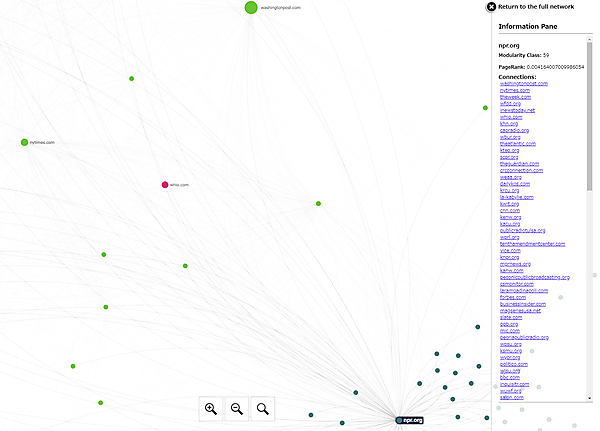This screenshot has width=600, height=431.
Task: Select the red who.com node
Action: click(165, 185)
